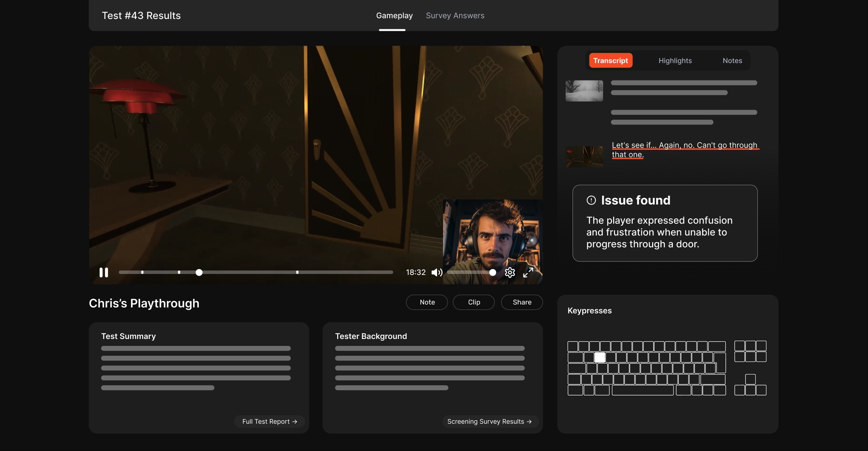Share Chris's Playthrough

[x=522, y=302]
